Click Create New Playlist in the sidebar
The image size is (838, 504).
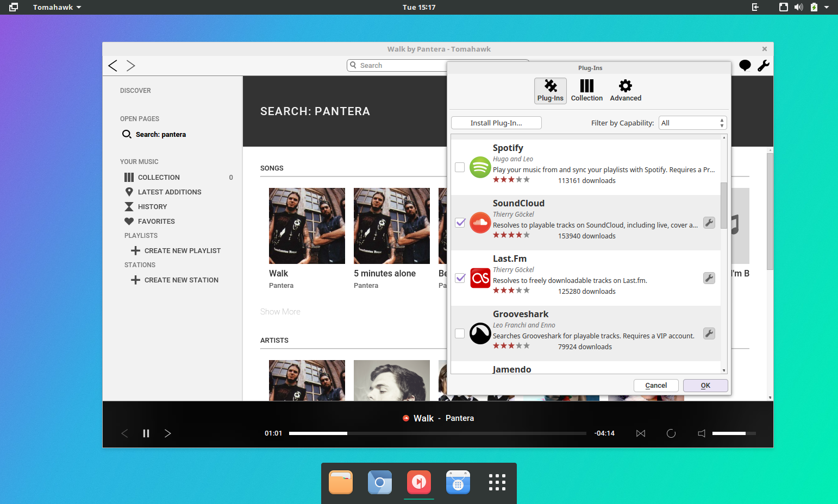click(x=176, y=251)
